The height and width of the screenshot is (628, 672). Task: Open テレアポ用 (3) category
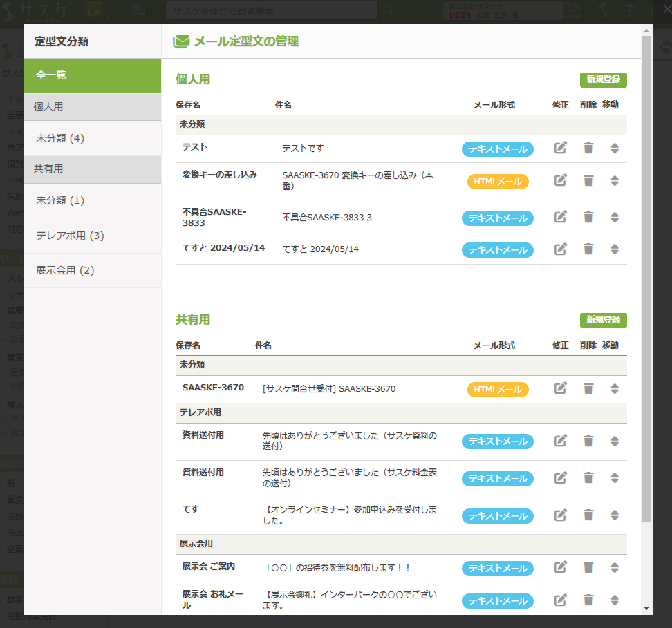pyautogui.click(x=70, y=236)
